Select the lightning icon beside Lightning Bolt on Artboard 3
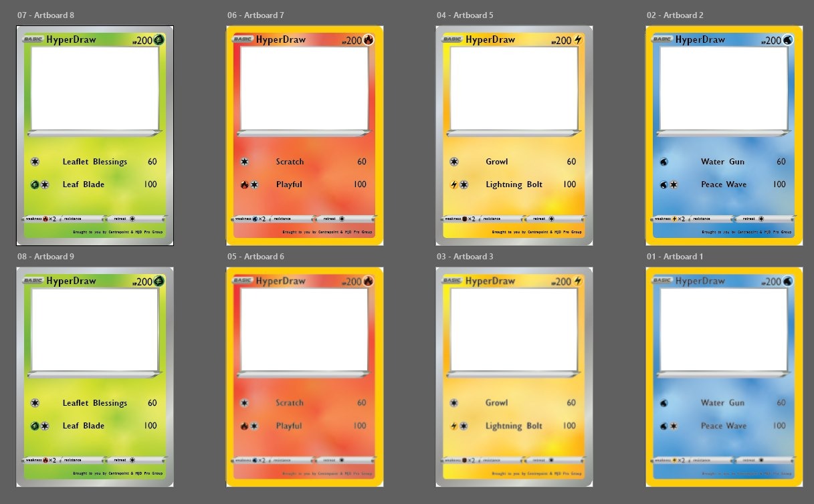Viewport: 814px width, 504px height. point(454,426)
